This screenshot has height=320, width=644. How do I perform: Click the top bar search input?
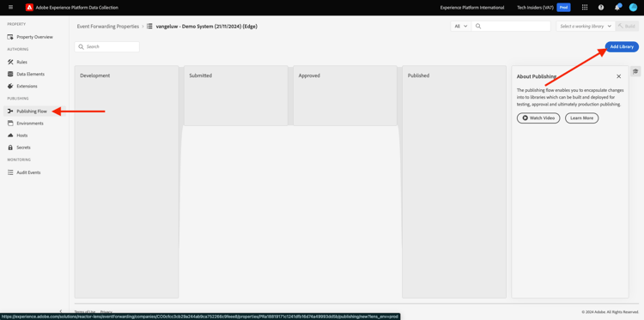(511, 27)
